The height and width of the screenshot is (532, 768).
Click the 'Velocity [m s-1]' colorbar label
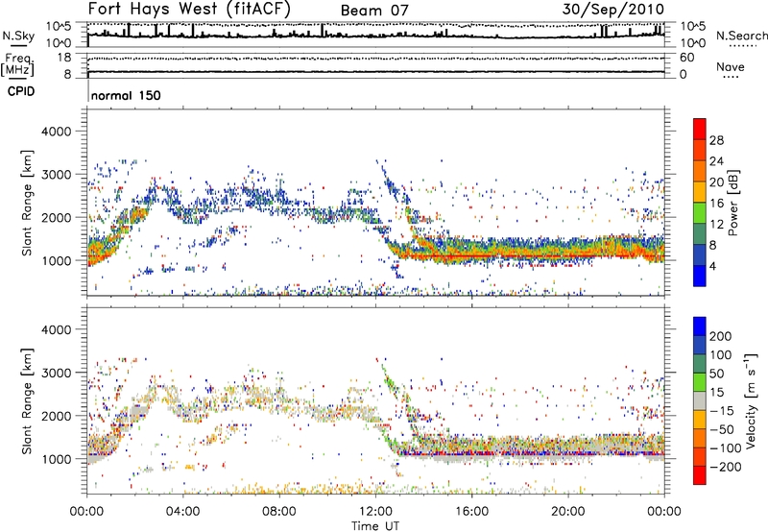coord(752,399)
